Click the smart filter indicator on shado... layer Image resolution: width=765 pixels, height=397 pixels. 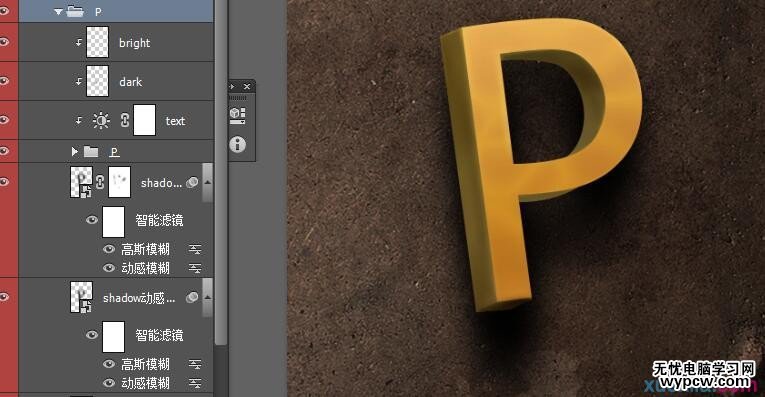tap(192, 182)
